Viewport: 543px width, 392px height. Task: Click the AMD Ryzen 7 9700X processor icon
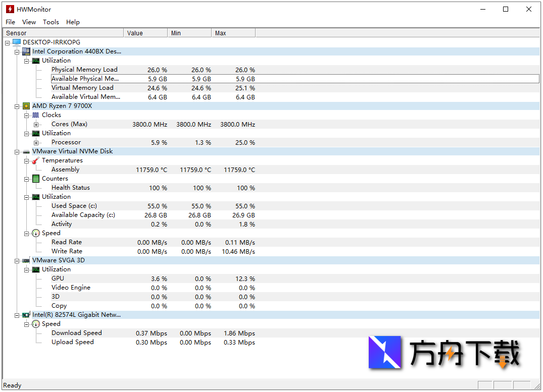26,106
